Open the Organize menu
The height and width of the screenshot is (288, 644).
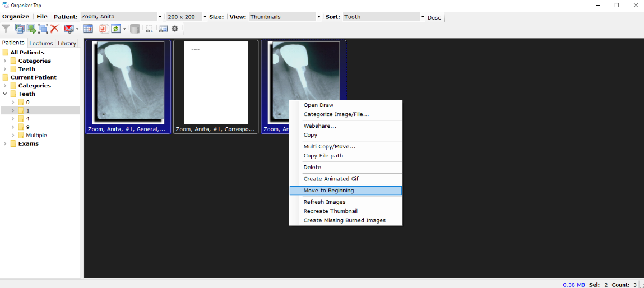click(x=15, y=17)
